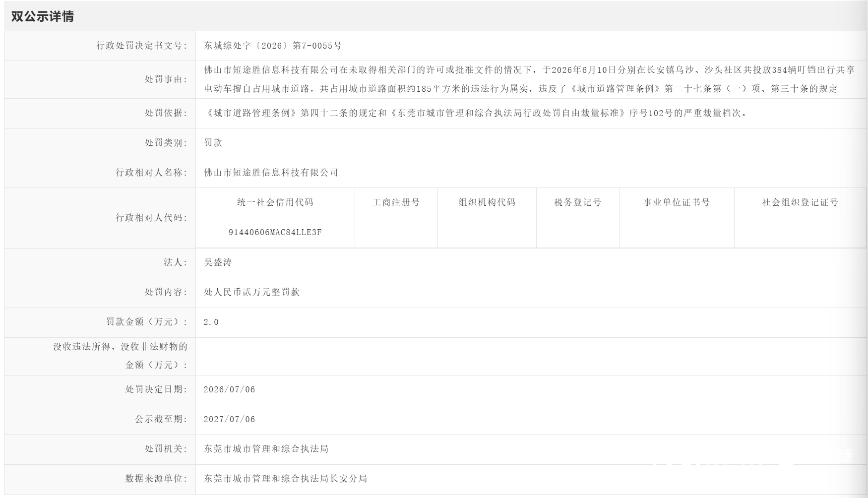Click the 法人 label
The width and height of the screenshot is (868, 498).
coord(176,262)
